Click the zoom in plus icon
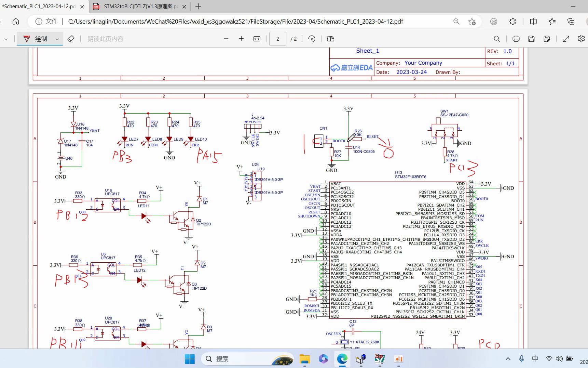This screenshot has width=588, height=368. coord(241,39)
